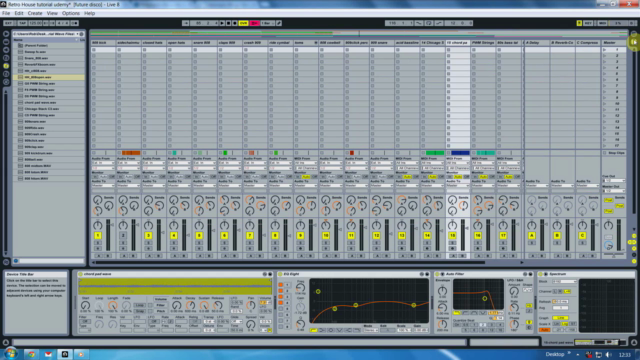The width and height of the screenshot is (640, 360).
Task: Hide the browser with the top sidebar arrow
Action: coord(6,34)
